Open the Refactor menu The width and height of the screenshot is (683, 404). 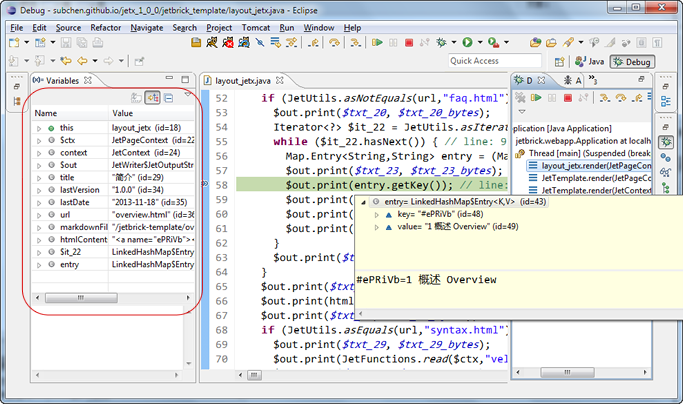(105, 28)
